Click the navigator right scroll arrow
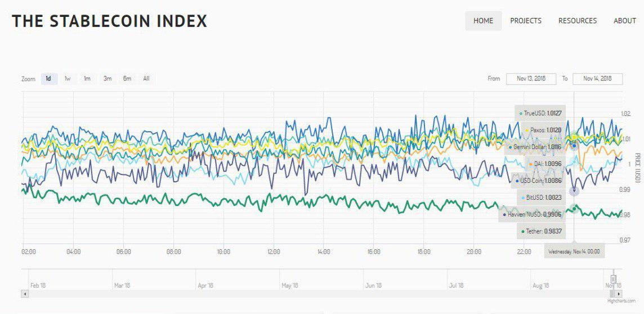Screen dimensions: 644x314 [619, 294]
